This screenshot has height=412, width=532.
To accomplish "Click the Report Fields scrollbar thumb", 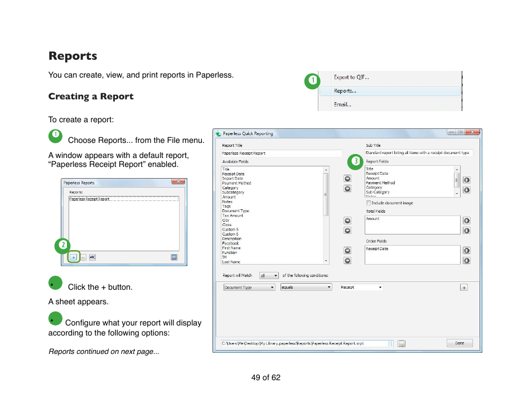I will pyautogui.click(x=457, y=180).
